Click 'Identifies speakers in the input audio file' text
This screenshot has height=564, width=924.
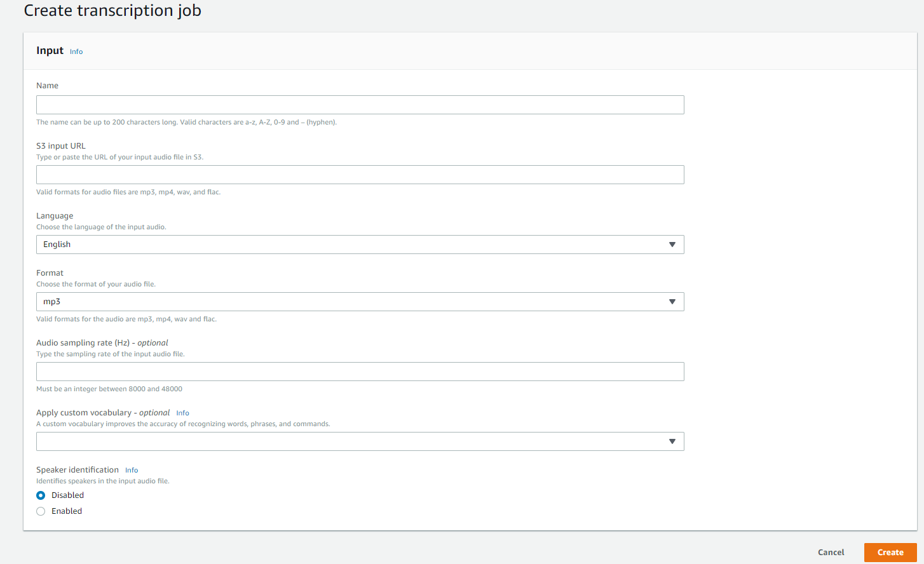103,481
